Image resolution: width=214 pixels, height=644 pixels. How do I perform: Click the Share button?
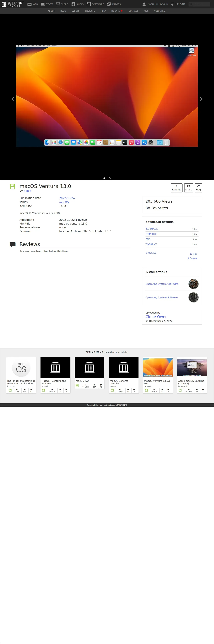(189, 188)
